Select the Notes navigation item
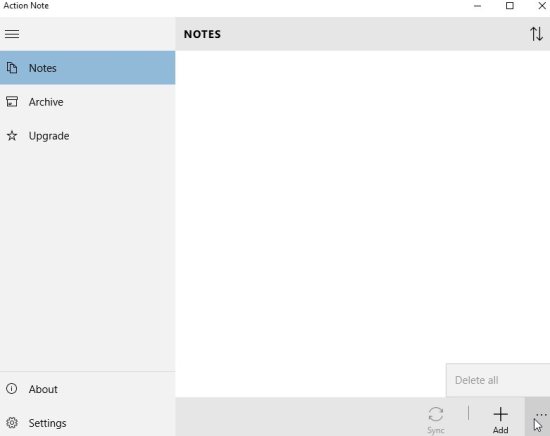This screenshot has height=436, width=550. point(88,68)
